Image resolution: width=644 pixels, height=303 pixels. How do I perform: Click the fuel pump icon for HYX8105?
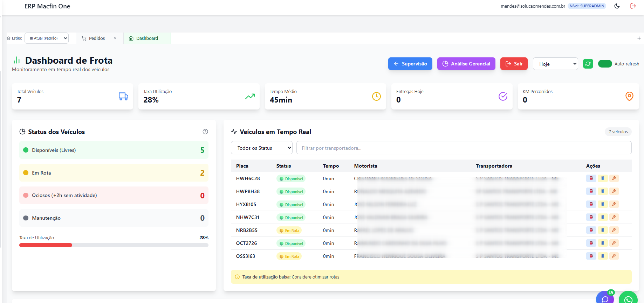[x=591, y=204]
